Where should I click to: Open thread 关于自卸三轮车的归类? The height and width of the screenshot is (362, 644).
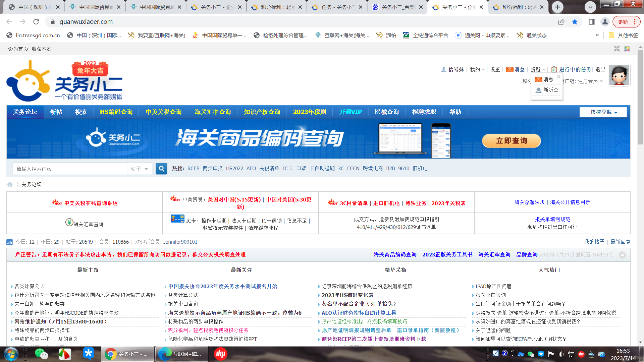click(x=40, y=304)
